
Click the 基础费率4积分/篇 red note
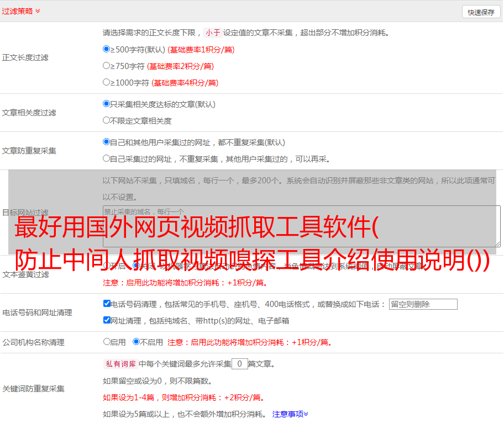click(x=185, y=83)
